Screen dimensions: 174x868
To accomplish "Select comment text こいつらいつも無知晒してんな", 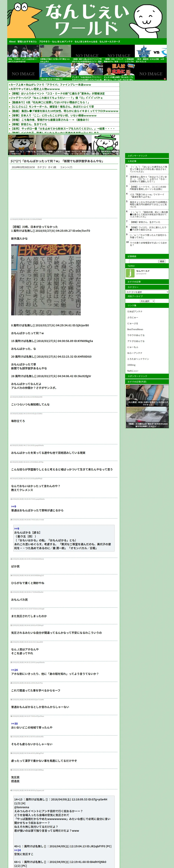I will click(30, 404).
